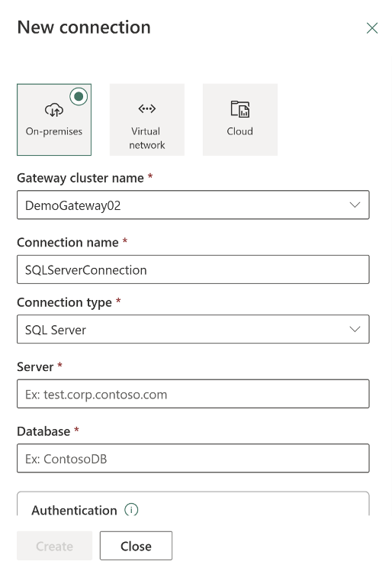392x571 pixels.
Task: Expand the Gateway cluster name chevron
Action: pos(355,205)
